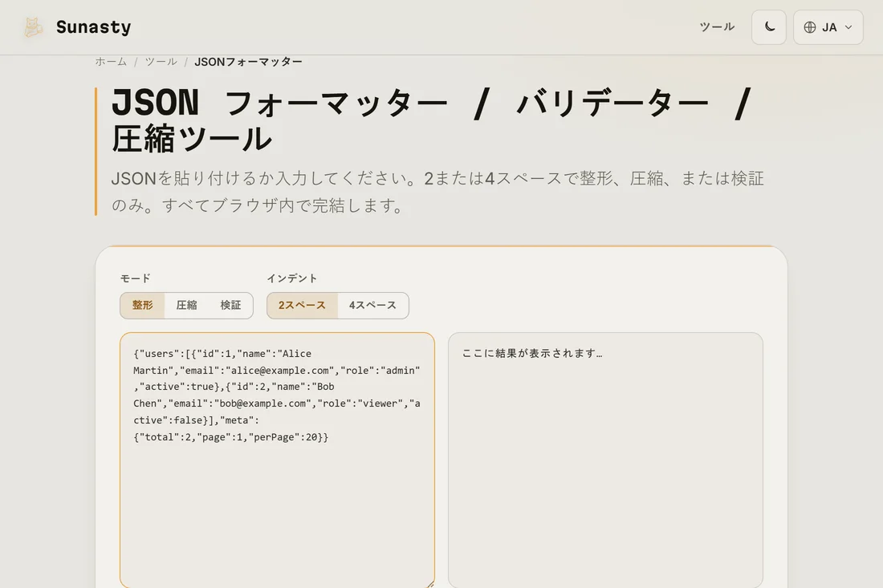
Task: Click JSONフォーマッター breadcrumb text
Action: click(x=248, y=61)
